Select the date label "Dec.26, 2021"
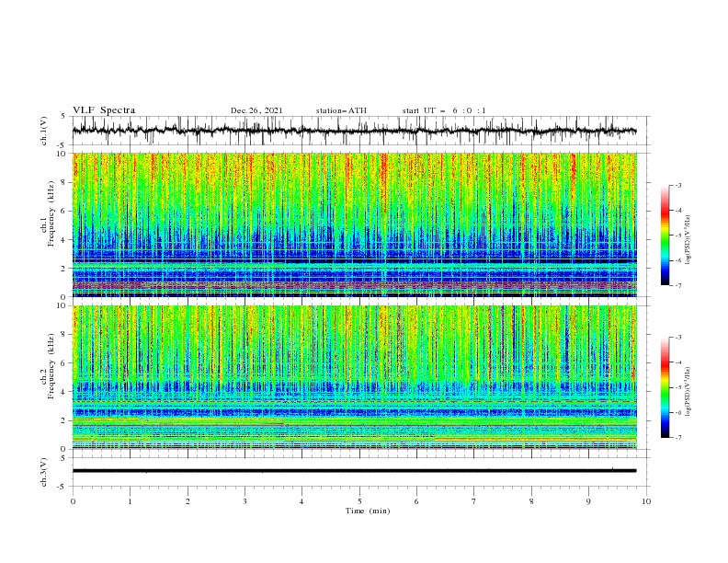 tap(256, 110)
